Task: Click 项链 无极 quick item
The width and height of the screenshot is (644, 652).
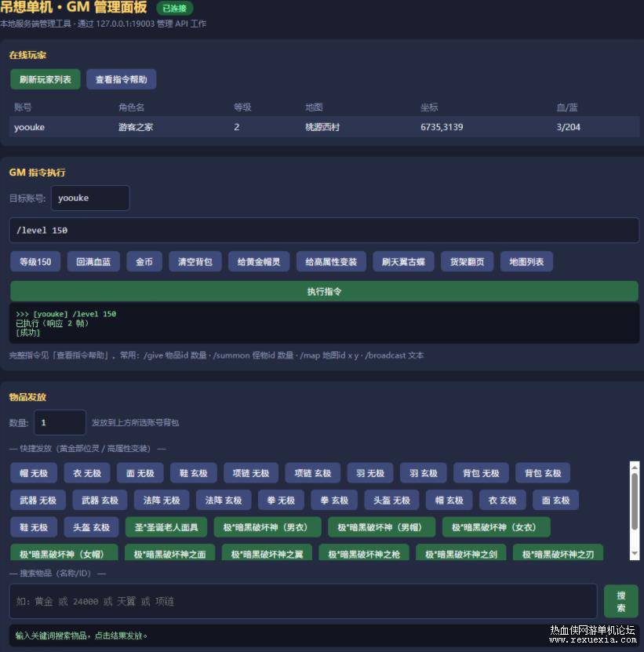Action: (x=251, y=473)
